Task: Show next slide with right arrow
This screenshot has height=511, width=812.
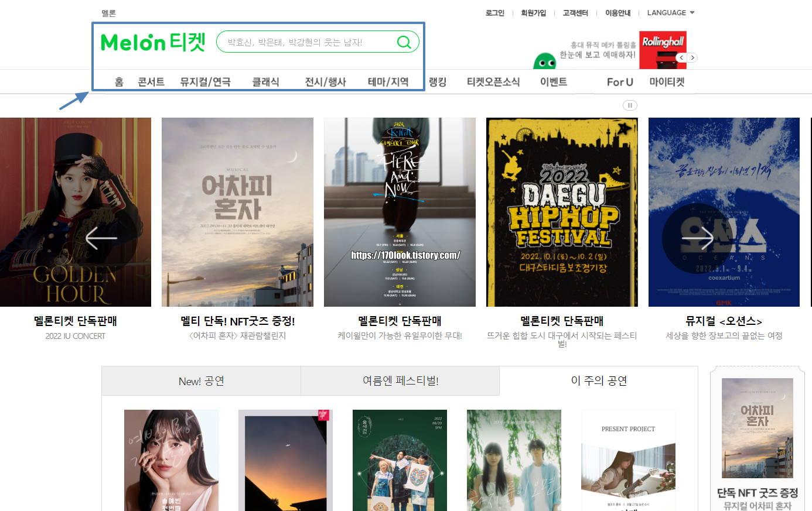Action: tap(697, 238)
